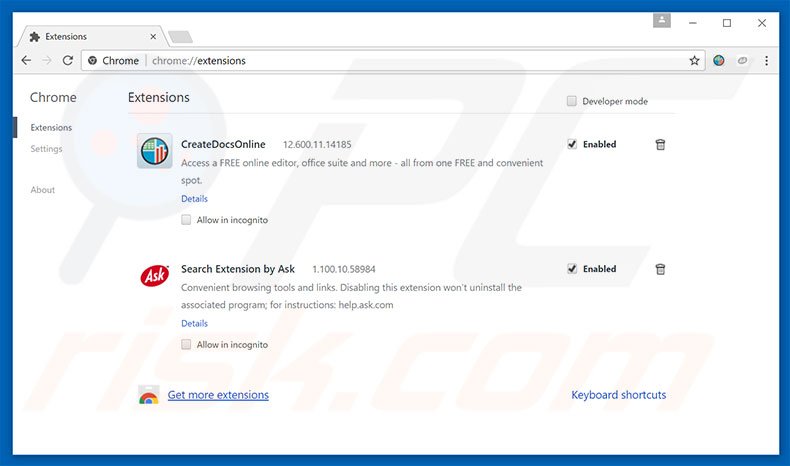Viewport: 790px width, 466px height.
Task: Allow Search Extension by Ask in incognito
Action: coord(186,344)
